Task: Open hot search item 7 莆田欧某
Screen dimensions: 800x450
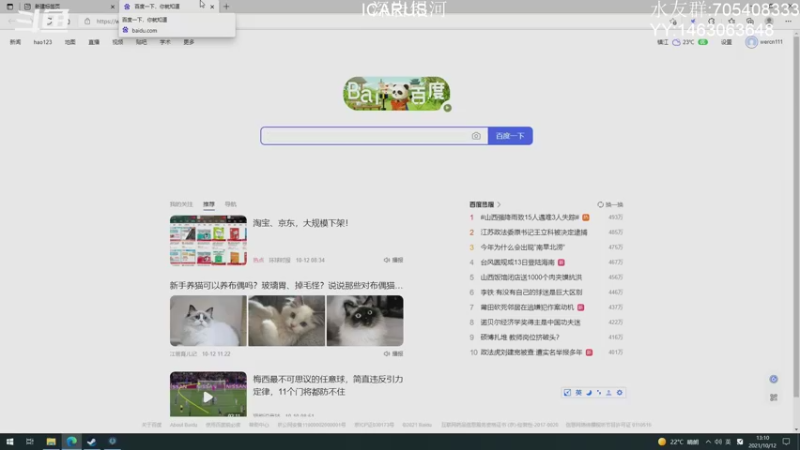Action: tap(527, 307)
